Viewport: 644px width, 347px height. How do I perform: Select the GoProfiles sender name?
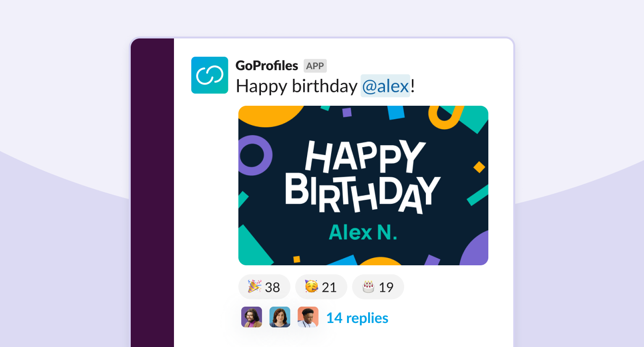266,65
